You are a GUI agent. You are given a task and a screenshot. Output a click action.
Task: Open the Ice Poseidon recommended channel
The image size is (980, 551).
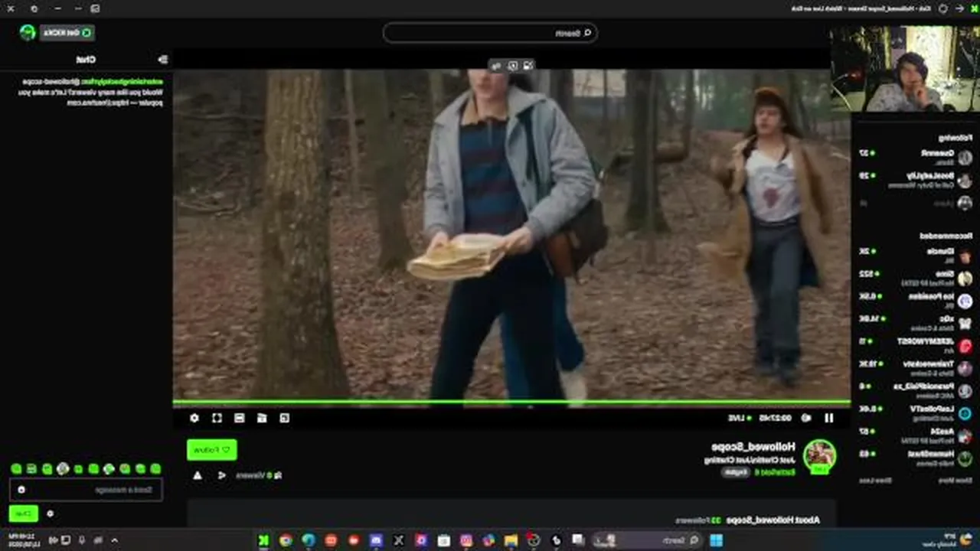tap(915, 301)
